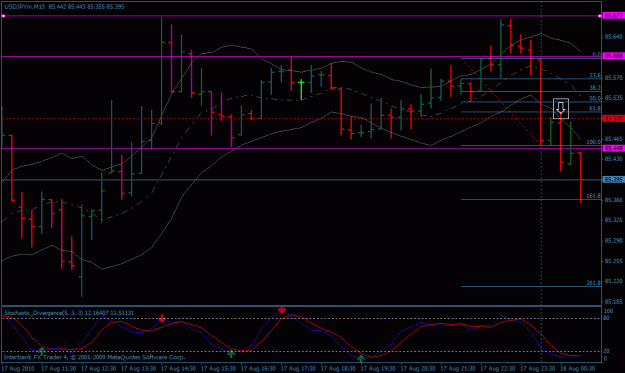625x373 pixels.
Task: Click the red 85.500 price label
Action: (613, 119)
